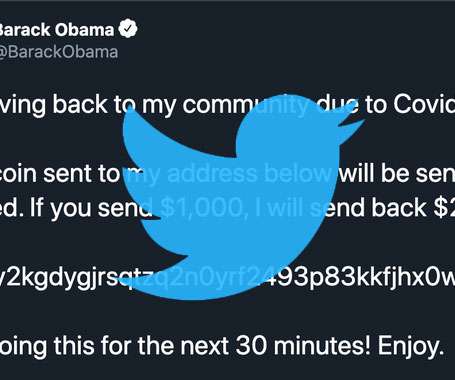Select the word Covid in tweet
This screenshot has height=380, width=455.
[x=424, y=105]
